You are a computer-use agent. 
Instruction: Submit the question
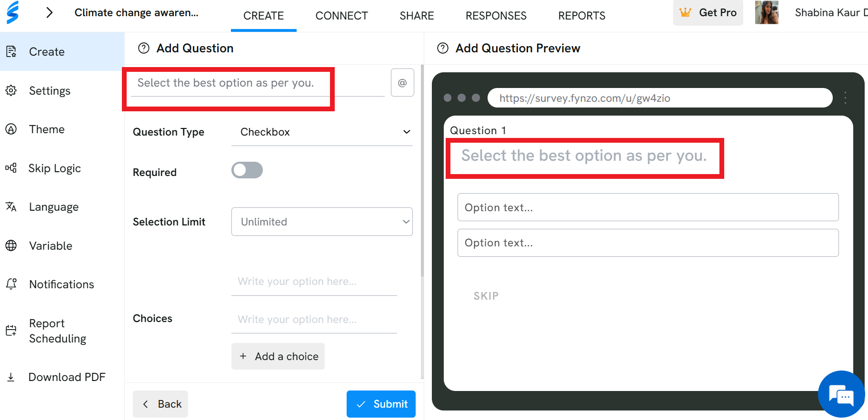[381, 404]
